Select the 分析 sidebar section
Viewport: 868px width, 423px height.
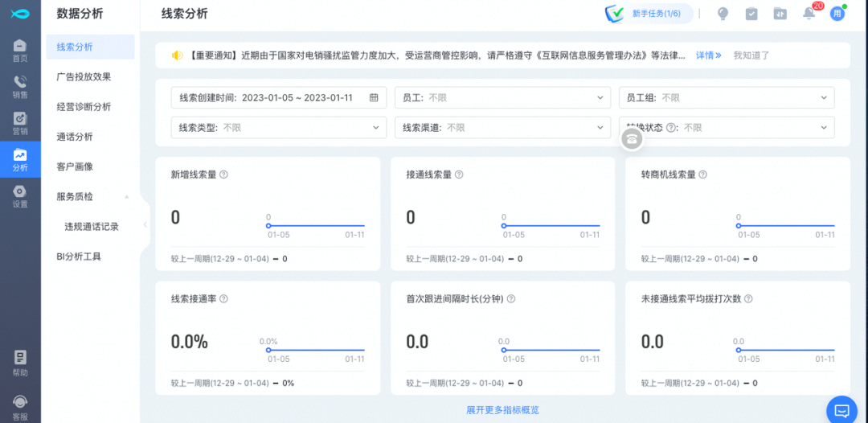click(20, 159)
